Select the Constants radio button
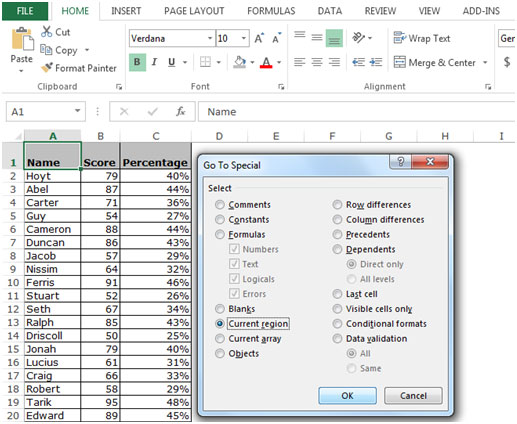 click(219, 220)
